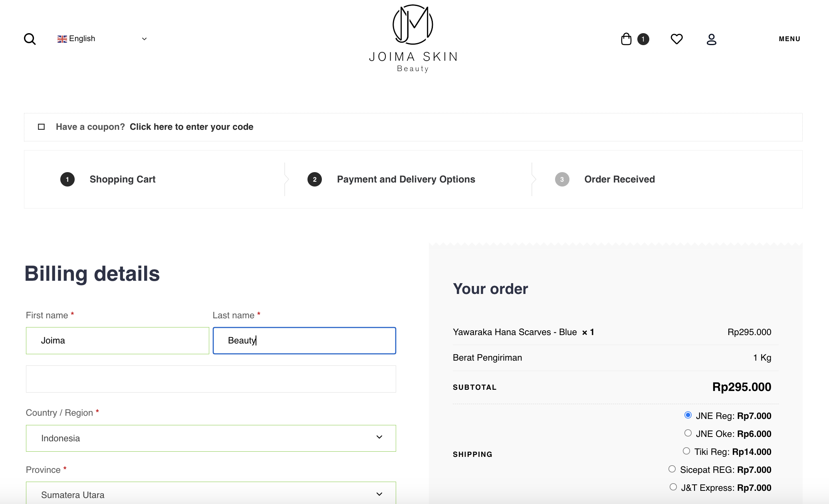Select Tiki Reg shipping option
Viewport: 829px width, 504px height.
[x=686, y=451]
